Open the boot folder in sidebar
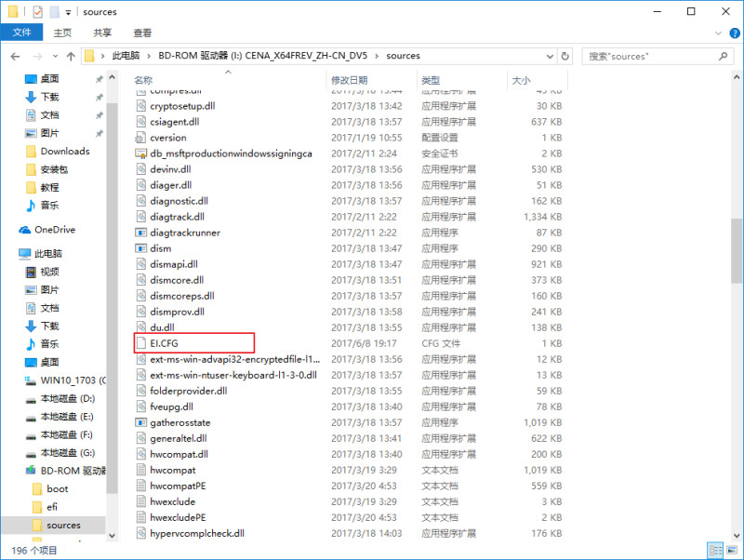The height and width of the screenshot is (560, 744). [57, 488]
